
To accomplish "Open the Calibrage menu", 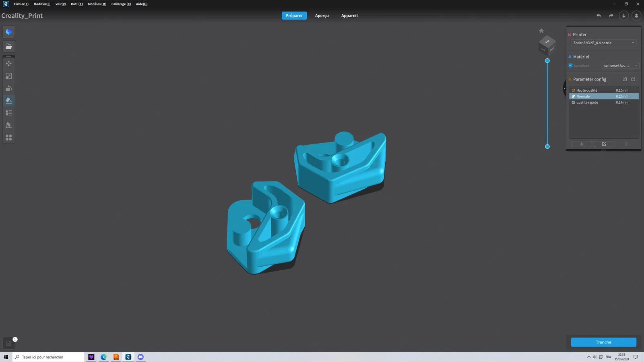I will (121, 4).
